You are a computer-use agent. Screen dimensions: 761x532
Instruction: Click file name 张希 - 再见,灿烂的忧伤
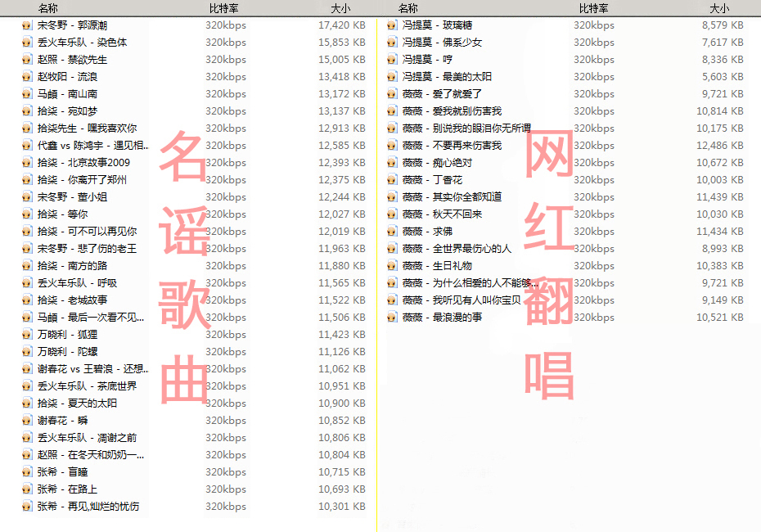tap(88, 507)
